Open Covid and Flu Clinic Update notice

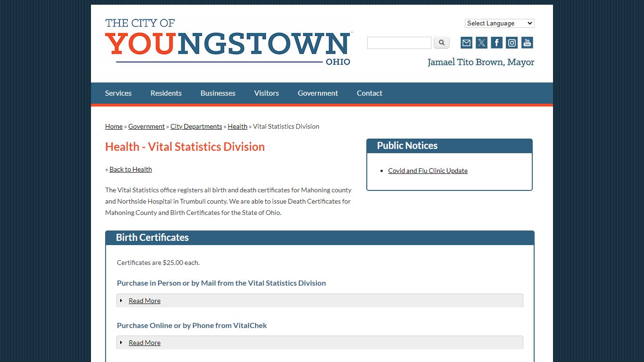tap(428, 171)
